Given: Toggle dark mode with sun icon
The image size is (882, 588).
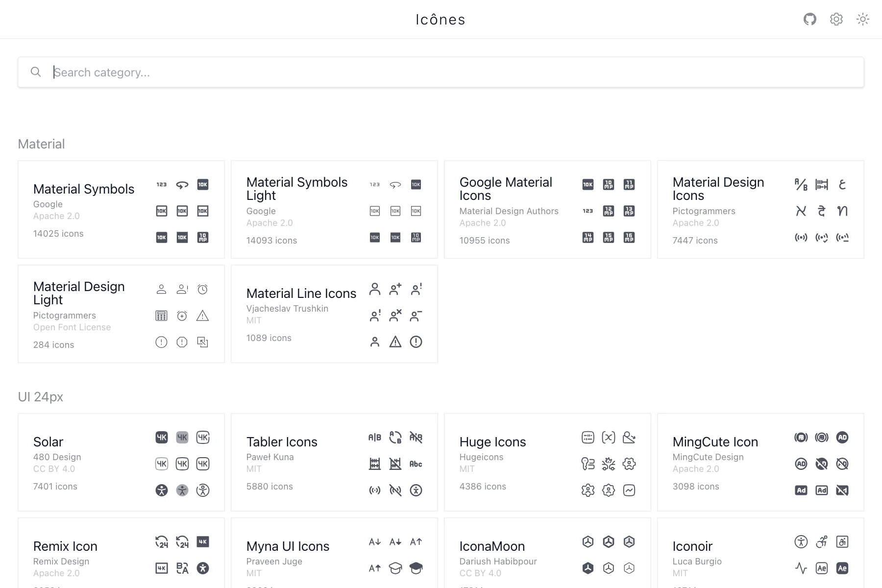Looking at the screenshot, I should (x=862, y=19).
